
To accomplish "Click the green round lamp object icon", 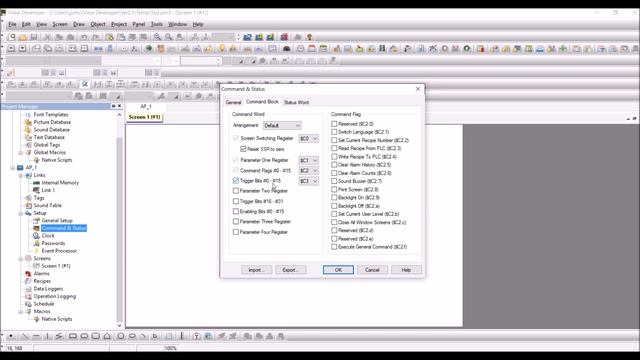I will pyautogui.click(x=149, y=49).
